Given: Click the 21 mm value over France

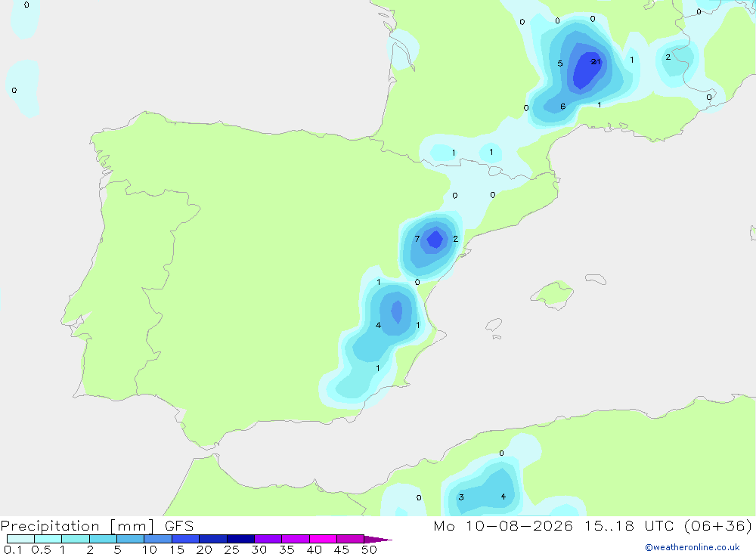Looking at the screenshot, I should point(596,61).
